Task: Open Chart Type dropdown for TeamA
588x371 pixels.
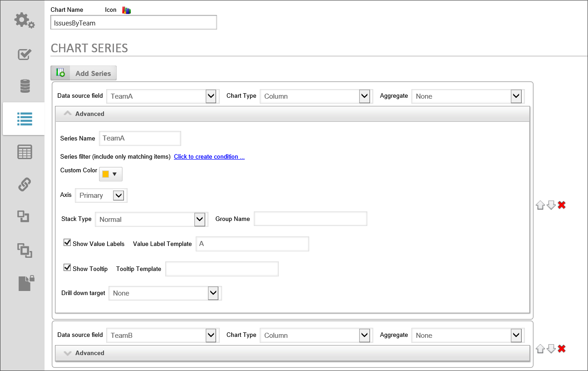Action: (x=364, y=96)
